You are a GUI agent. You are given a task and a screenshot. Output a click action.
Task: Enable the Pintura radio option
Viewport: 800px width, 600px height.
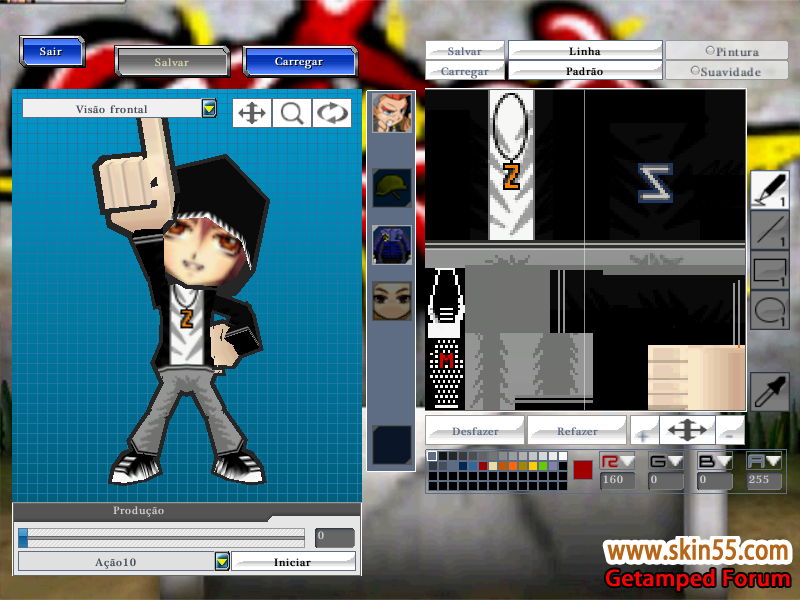710,51
